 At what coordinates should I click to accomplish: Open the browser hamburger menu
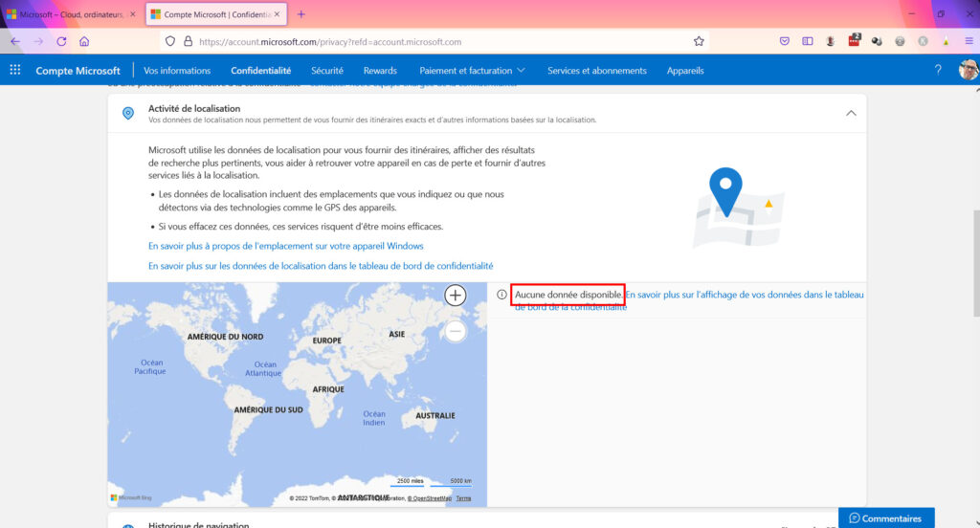tap(969, 41)
